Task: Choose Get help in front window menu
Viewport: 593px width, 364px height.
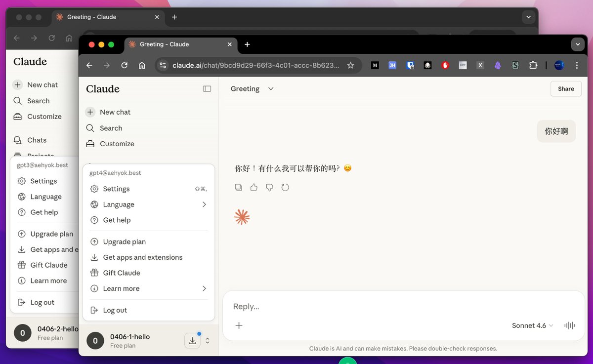Action: pos(149,220)
